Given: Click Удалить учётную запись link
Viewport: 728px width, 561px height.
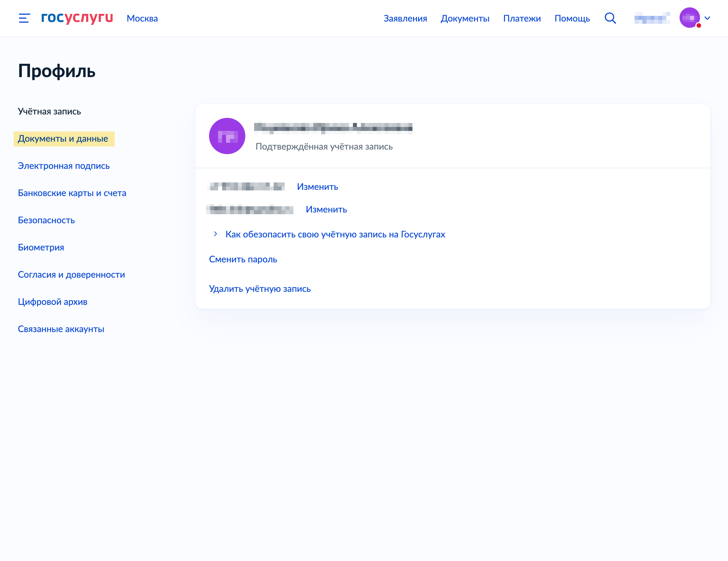Looking at the screenshot, I should point(260,289).
